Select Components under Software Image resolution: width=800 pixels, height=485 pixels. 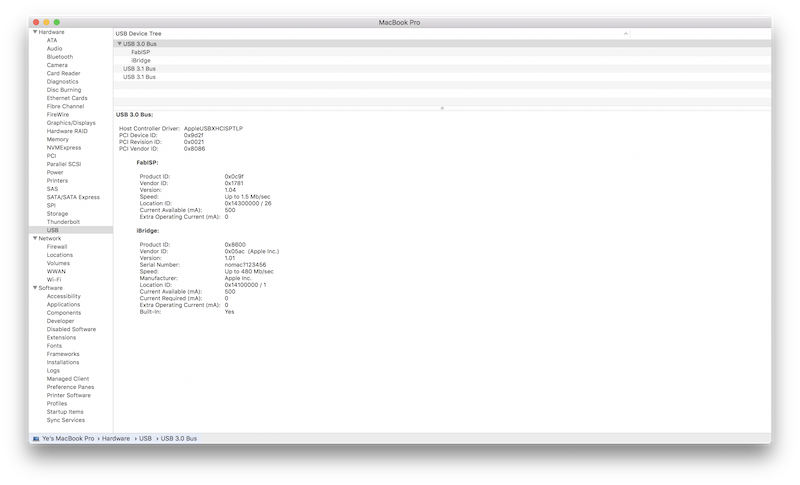pyautogui.click(x=64, y=313)
